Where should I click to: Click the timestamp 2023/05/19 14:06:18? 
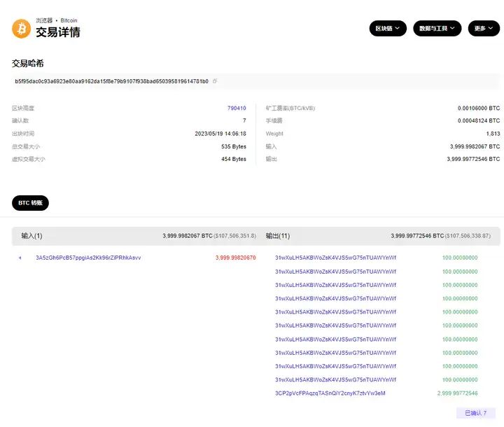click(220, 134)
